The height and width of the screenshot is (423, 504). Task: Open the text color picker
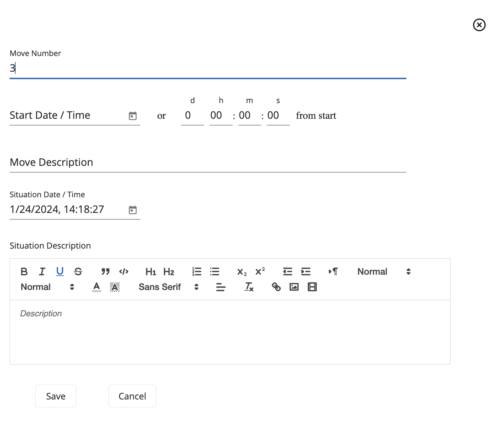point(97,287)
